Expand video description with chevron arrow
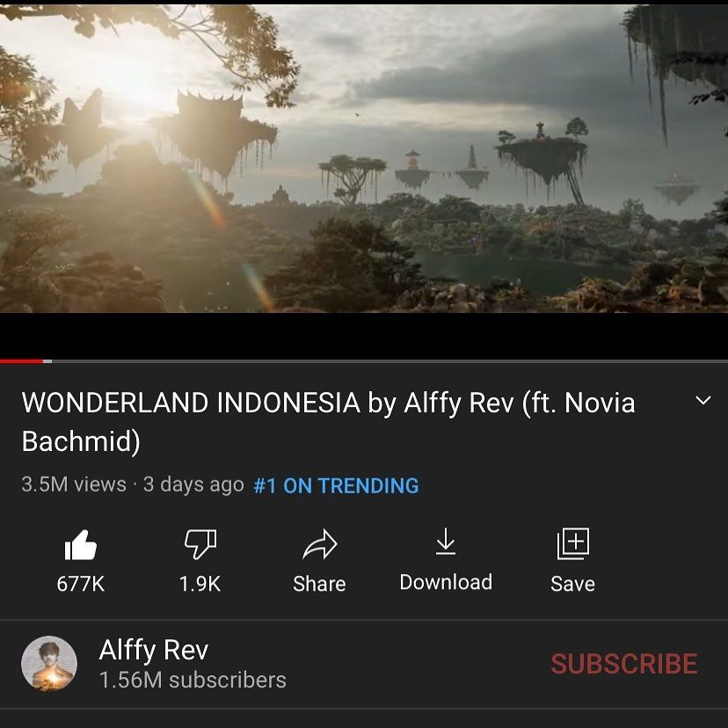This screenshot has height=728, width=728. [703, 400]
